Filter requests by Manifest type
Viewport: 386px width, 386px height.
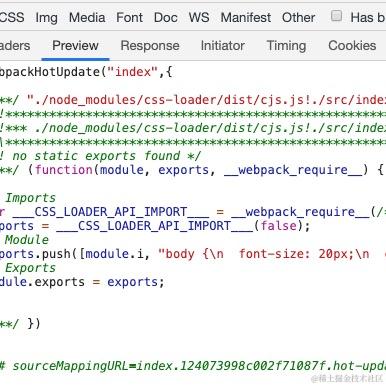246,17
